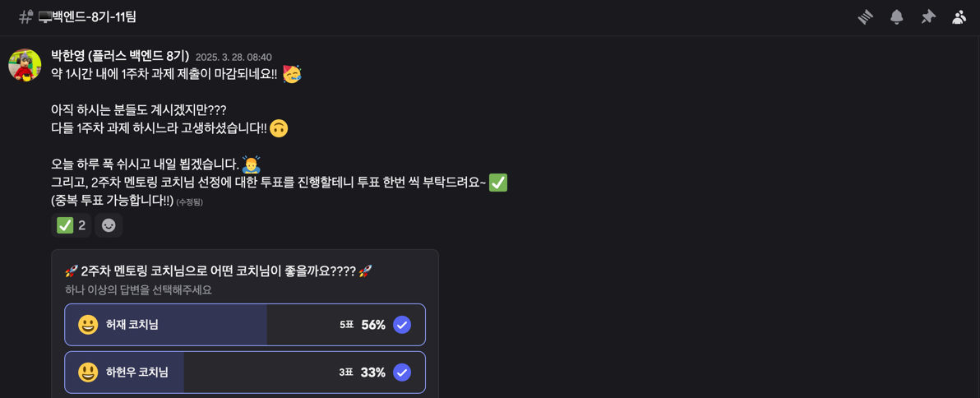Click the username 박한영 (플러스 백엔드 8기)
This screenshot has height=398, width=980.
coord(120,56)
